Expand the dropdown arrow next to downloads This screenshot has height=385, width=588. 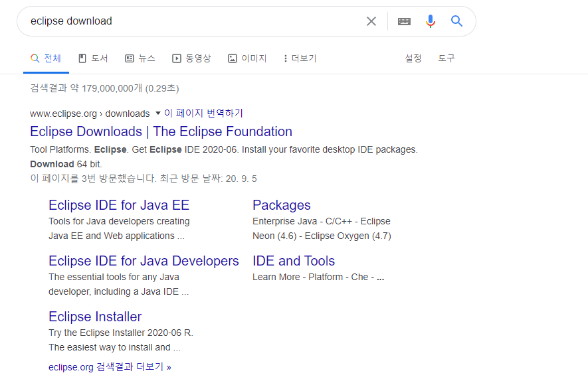(158, 113)
